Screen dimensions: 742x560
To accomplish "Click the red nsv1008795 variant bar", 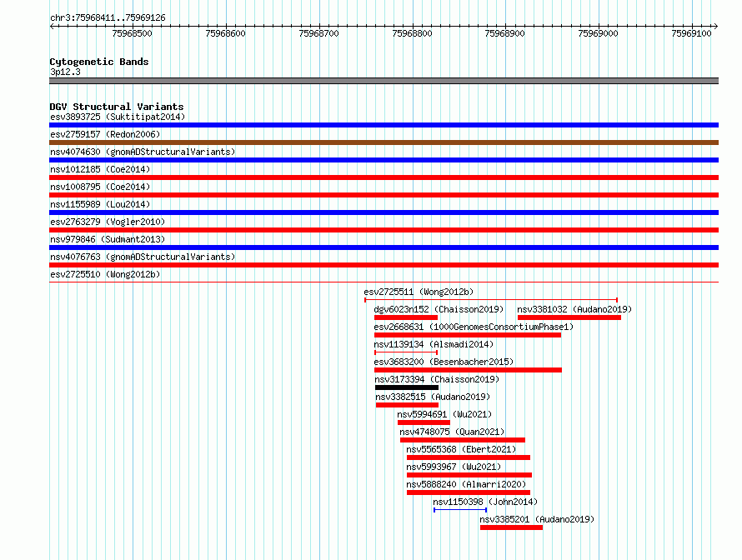I will click(x=384, y=195).
